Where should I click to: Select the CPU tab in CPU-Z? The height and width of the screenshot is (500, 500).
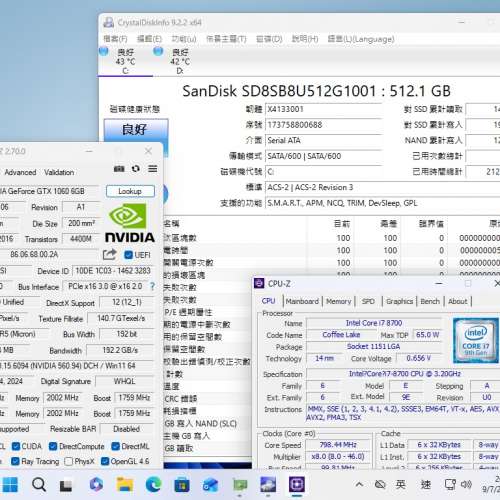(x=268, y=301)
